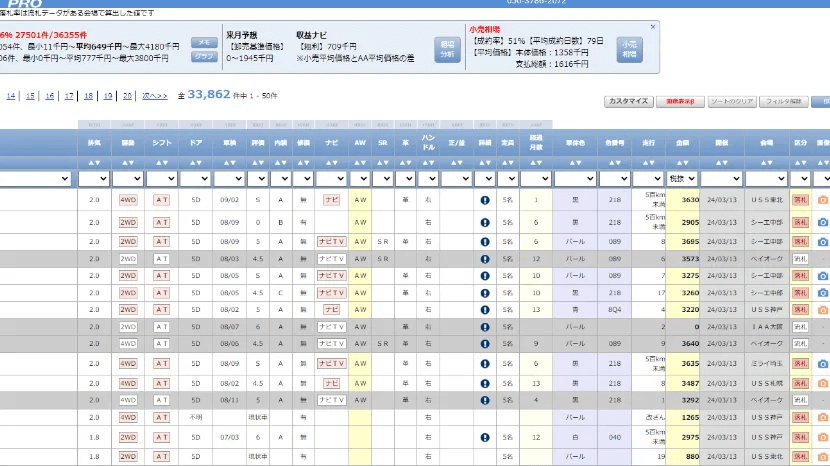Go to page 14 of the results
The height and width of the screenshot is (466, 830).
pos(11,96)
